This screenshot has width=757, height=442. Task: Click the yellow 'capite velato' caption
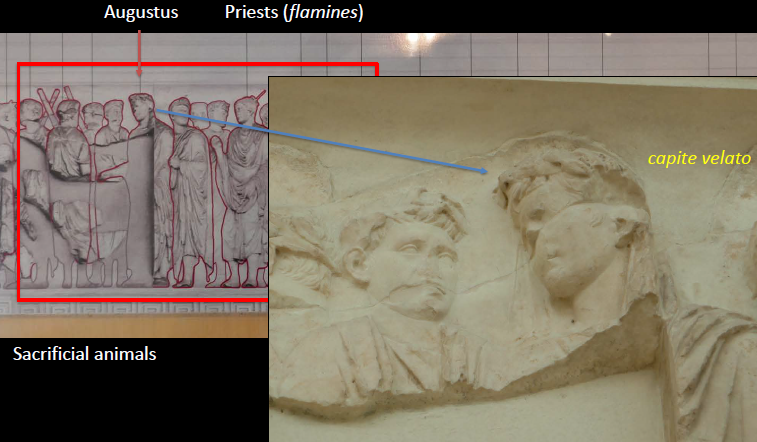[699, 158]
